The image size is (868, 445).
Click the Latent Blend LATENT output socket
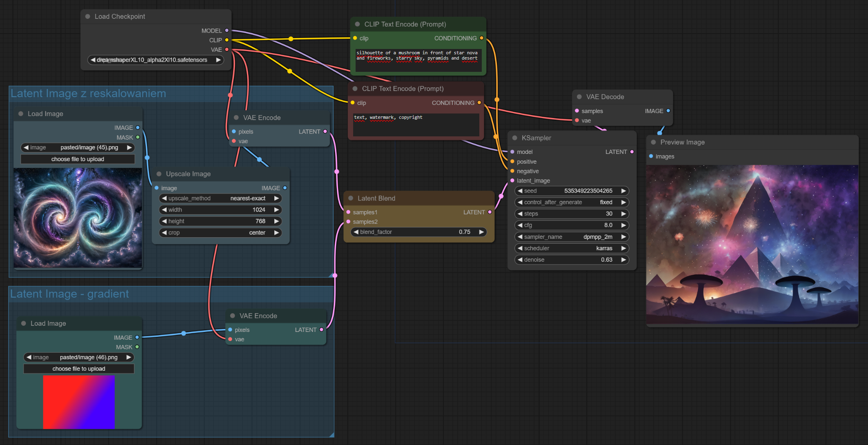tap(490, 212)
